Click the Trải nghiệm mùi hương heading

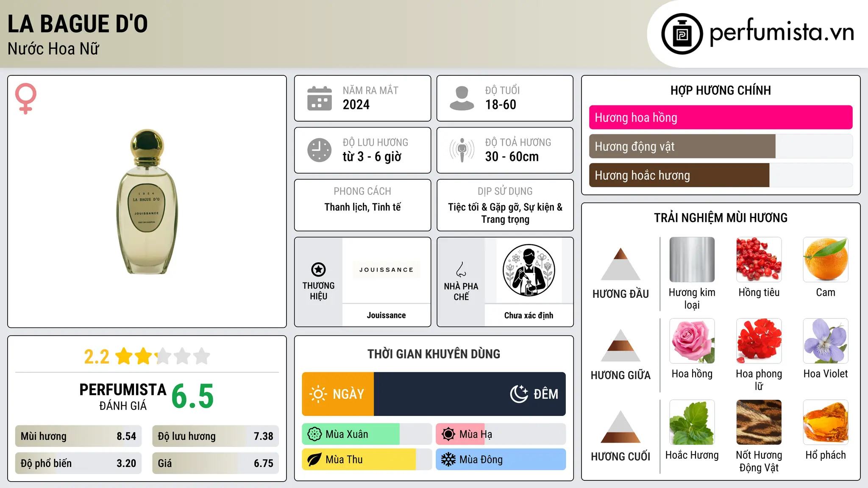pos(721,218)
